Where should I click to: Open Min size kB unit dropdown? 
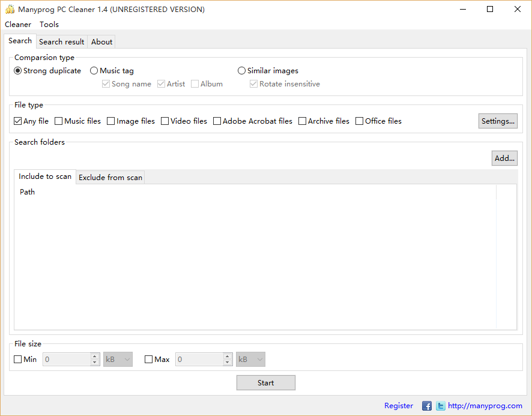coord(118,360)
